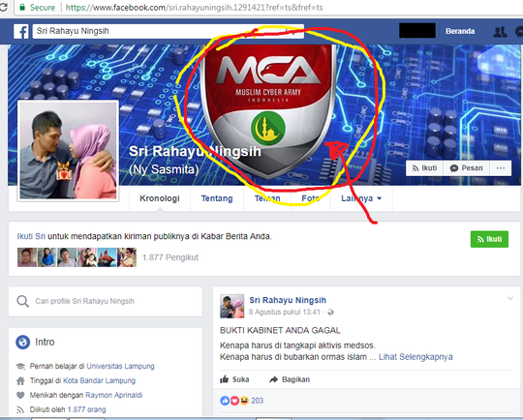The height and width of the screenshot is (420, 523).
Task: Click the Intro globe icon
Action: tap(22, 343)
